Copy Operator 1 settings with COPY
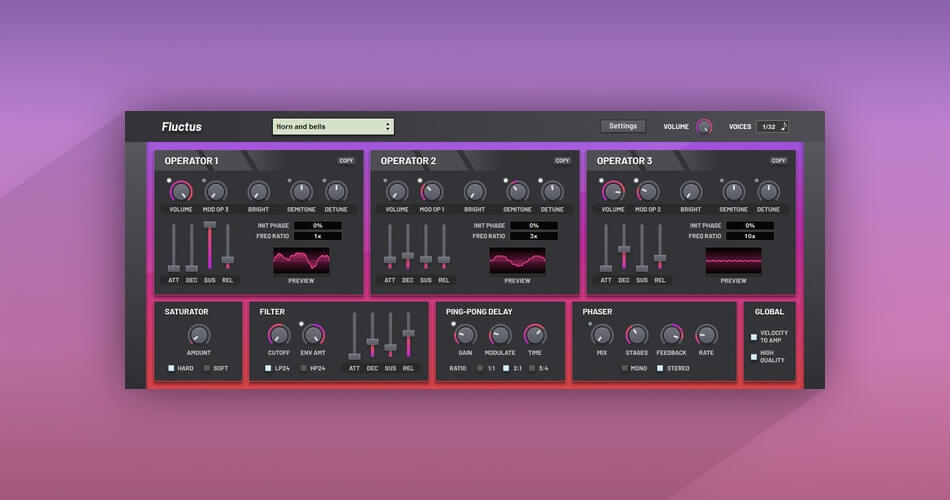The width and height of the screenshot is (950, 500). click(346, 161)
